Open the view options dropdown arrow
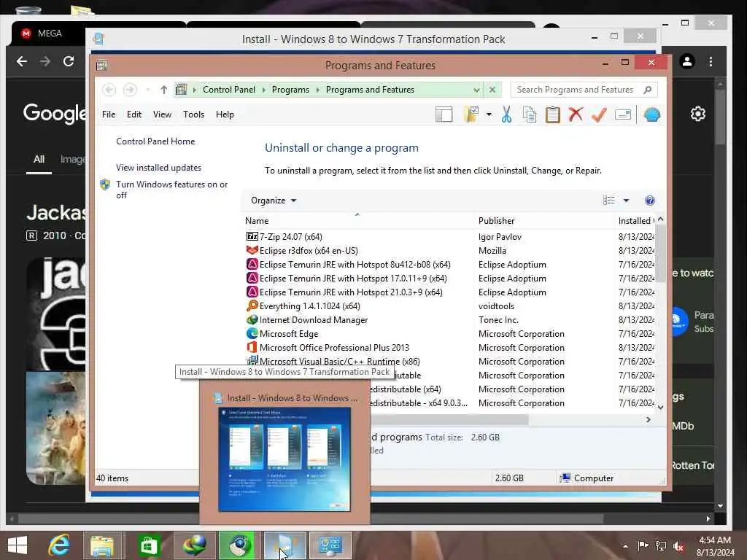Screen dimensions: 747x560 tap(627, 201)
